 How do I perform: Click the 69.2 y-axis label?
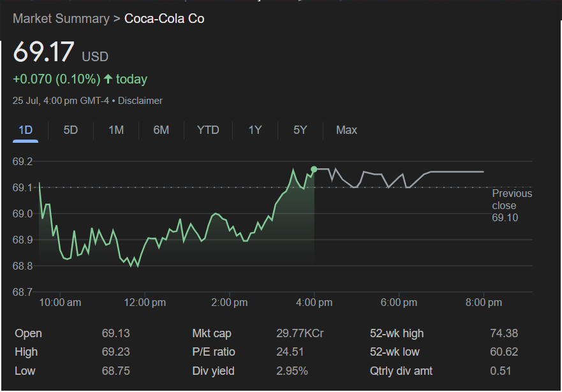click(22, 161)
